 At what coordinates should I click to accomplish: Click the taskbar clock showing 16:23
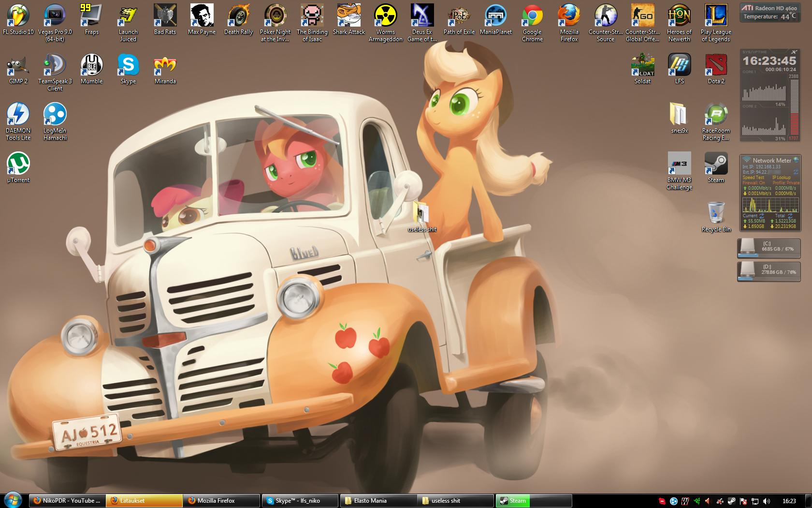(789, 501)
